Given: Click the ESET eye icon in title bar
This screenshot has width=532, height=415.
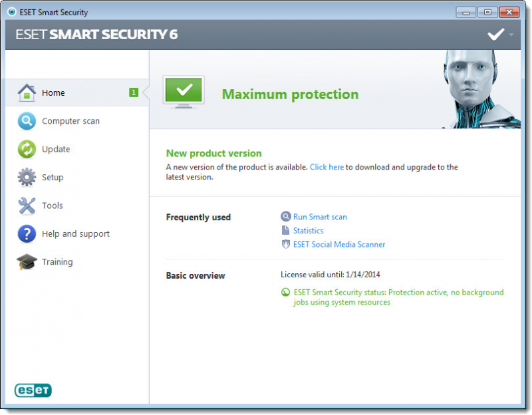Looking at the screenshot, I should click(12, 12).
